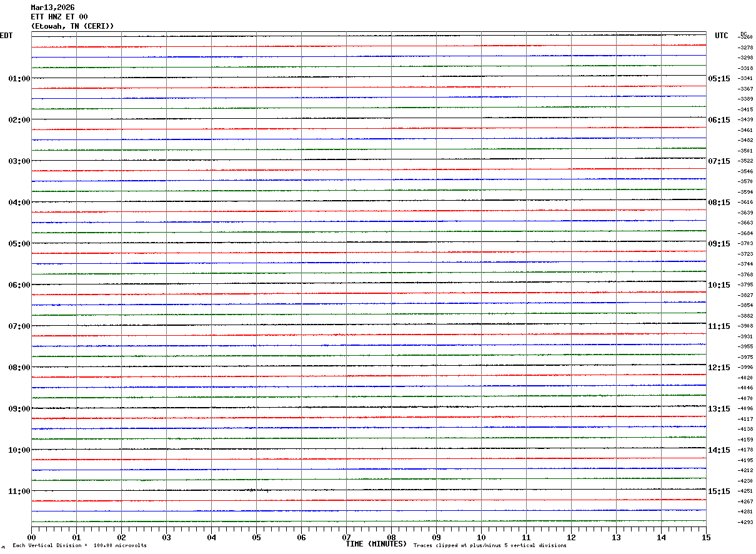Click the 'Each Vertical Division = 100.00 microvolts' note

pyautogui.click(x=79, y=546)
